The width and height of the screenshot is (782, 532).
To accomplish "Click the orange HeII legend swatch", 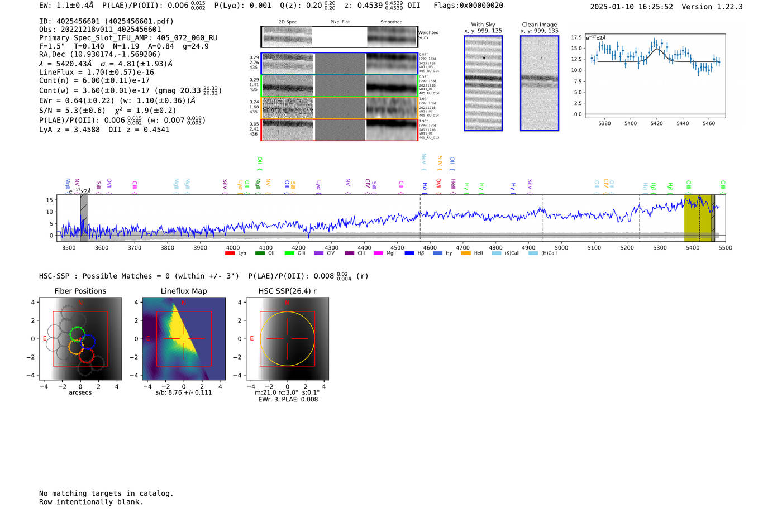I will 466,253.
